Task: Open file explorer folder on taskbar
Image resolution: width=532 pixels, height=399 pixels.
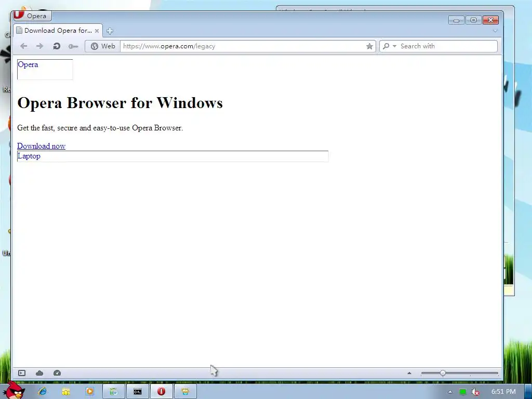Action: point(66,392)
